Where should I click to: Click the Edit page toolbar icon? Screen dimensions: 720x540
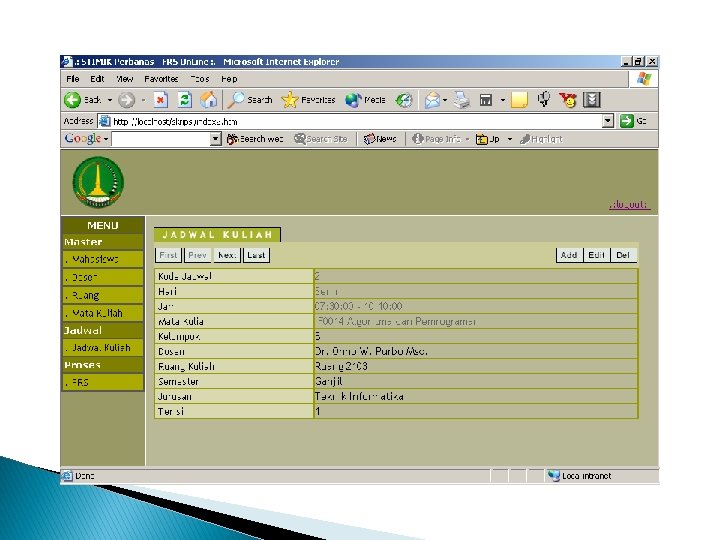(486, 100)
